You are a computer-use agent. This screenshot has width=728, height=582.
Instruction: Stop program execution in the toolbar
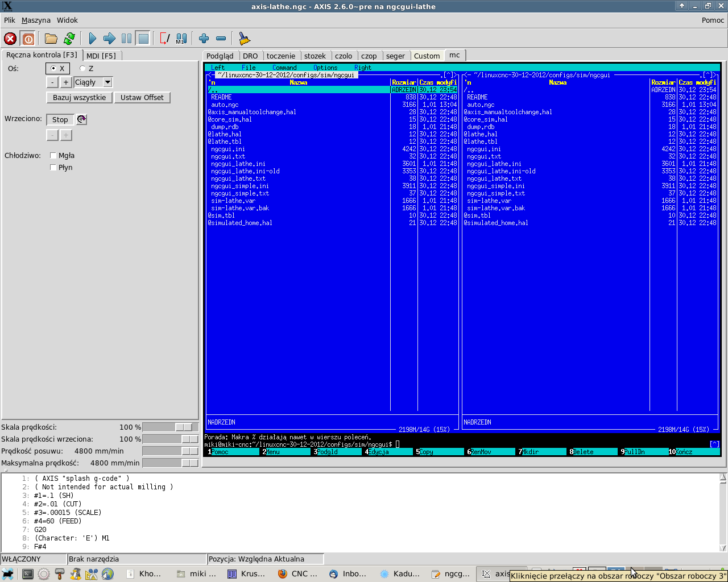pyautogui.click(x=143, y=39)
